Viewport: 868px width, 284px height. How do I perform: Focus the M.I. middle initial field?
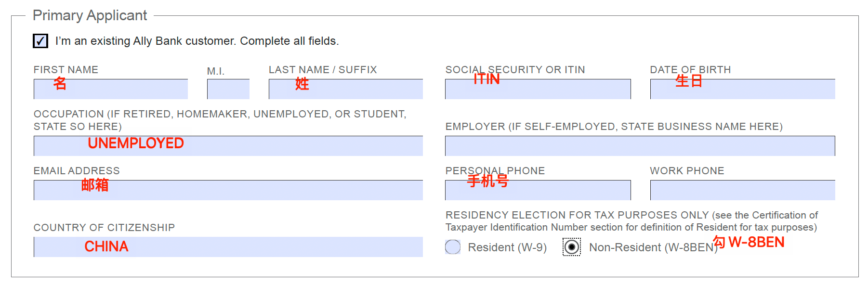point(228,90)
